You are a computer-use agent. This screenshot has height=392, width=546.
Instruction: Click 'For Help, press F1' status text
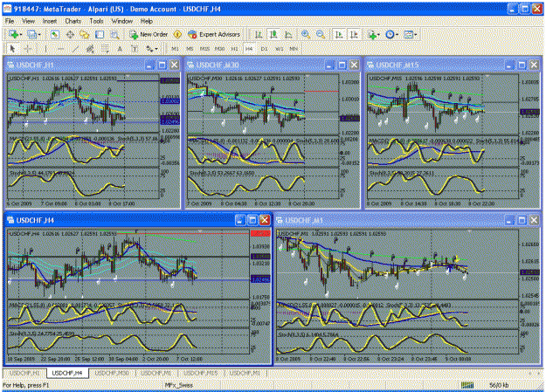click(x=26, y=385)
